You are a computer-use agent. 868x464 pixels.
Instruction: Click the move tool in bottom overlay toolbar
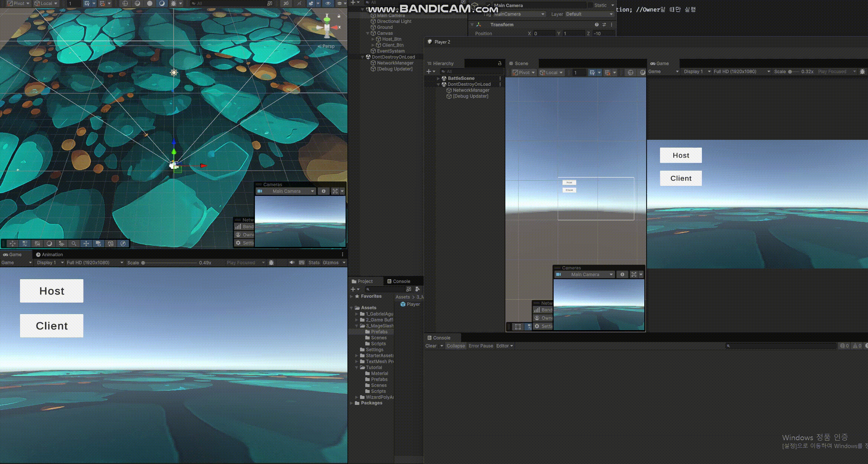pyautogui.click(x=13, y=244)
